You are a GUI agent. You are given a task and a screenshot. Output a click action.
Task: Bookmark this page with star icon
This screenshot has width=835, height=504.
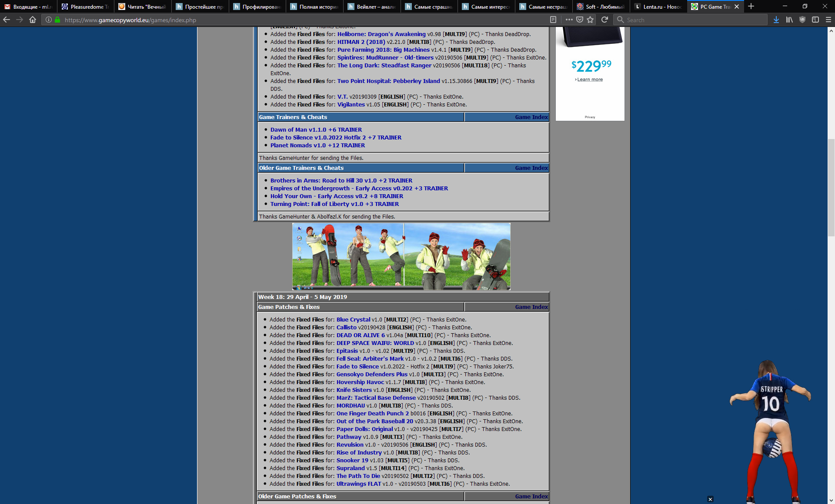[590, 20]
